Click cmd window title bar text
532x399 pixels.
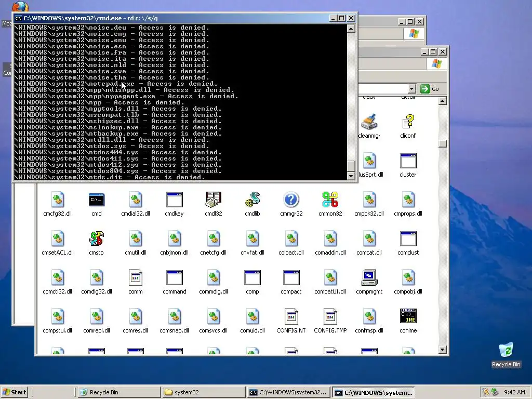[x=90, y=18]
